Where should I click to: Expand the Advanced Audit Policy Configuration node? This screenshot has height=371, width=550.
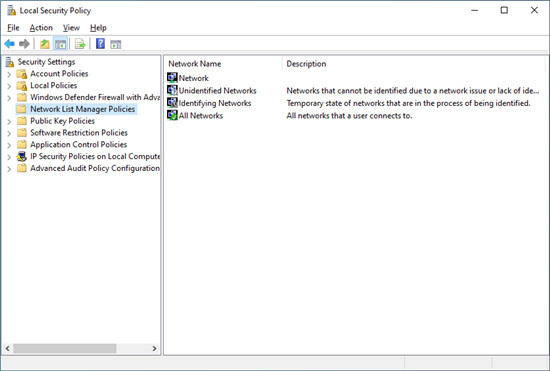coord(9,169)
